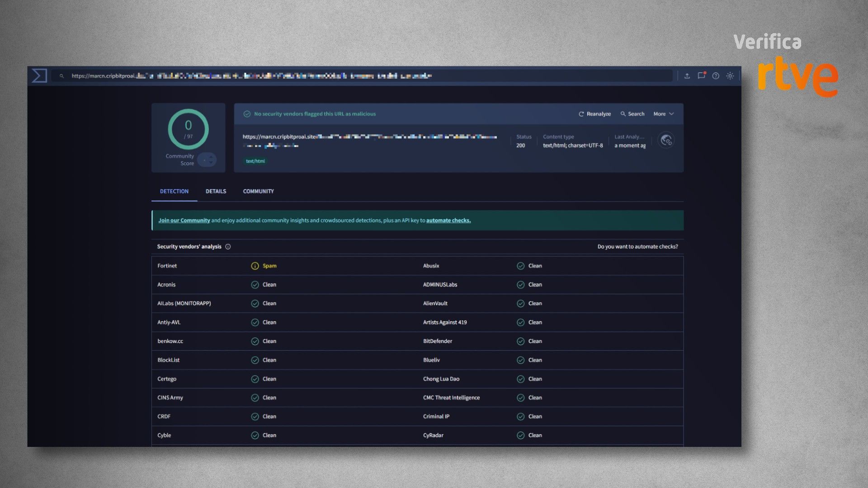Viewport: 868px width, 488px height.
Task: Click the URL search input field
Action: pyautogui.click(x=362, y=76)
